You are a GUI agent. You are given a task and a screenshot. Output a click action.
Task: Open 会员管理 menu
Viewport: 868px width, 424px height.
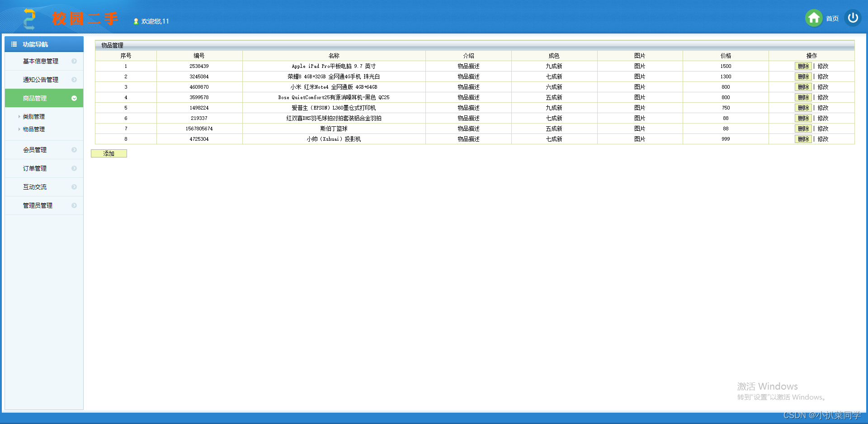click(x=44, y=150)
